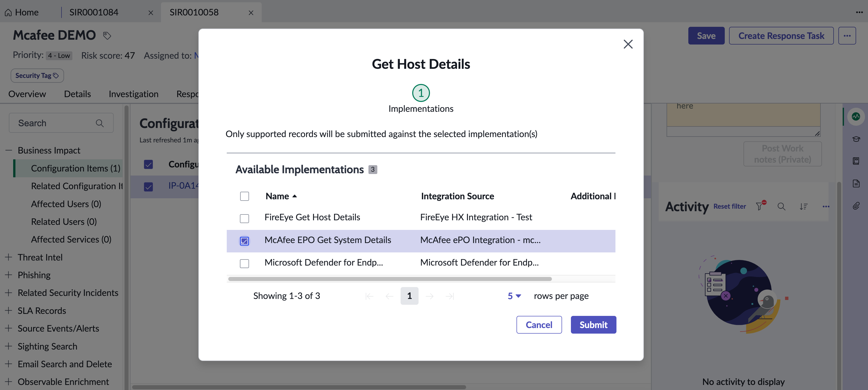Screen dimensions: 868x390
Task: Check FireEye Get Host Details row
Action: pyautogui.click(x=244, y=219)
